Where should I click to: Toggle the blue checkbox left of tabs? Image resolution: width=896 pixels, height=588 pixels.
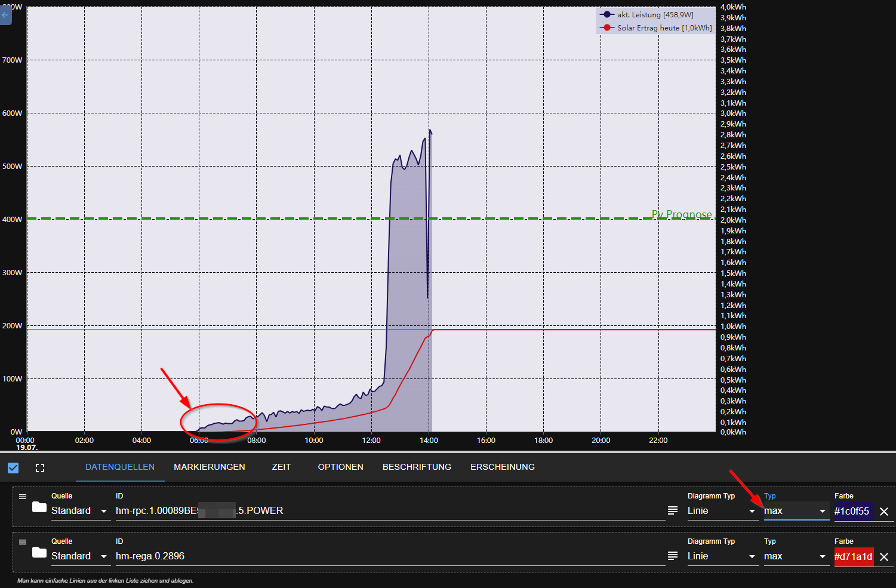pyautogui.click(x=13, y=468)
